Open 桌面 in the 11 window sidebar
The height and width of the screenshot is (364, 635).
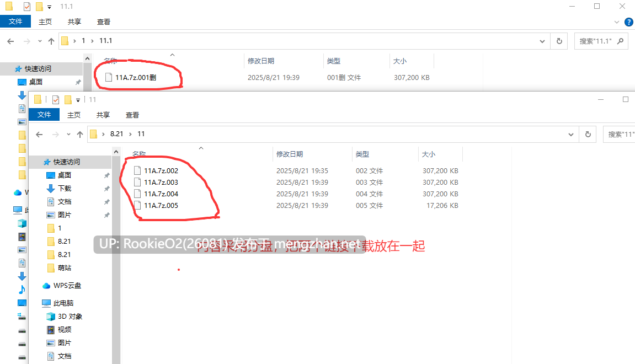point(65,175)
